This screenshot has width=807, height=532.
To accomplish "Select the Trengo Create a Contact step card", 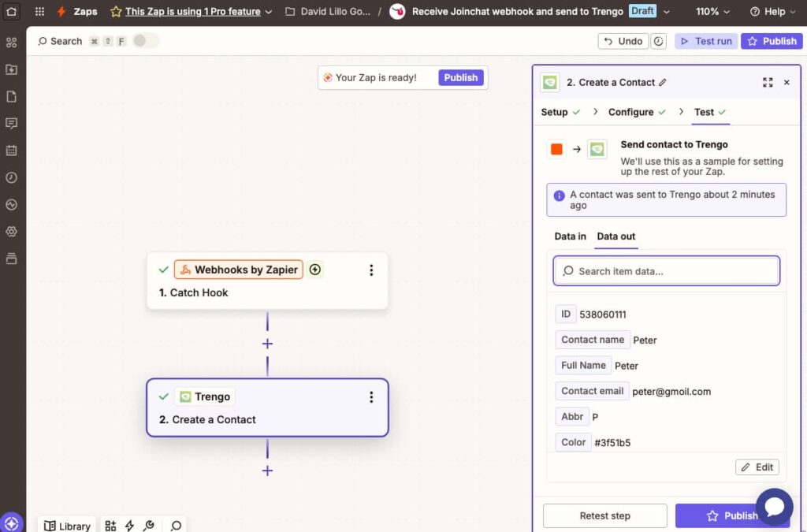I will pos(267,407).
